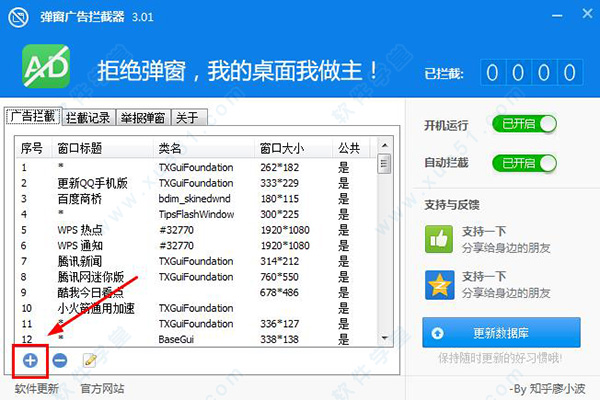Click the 已拦截 counter display
This screenshot has height=400, width=600.
point(532,72)
